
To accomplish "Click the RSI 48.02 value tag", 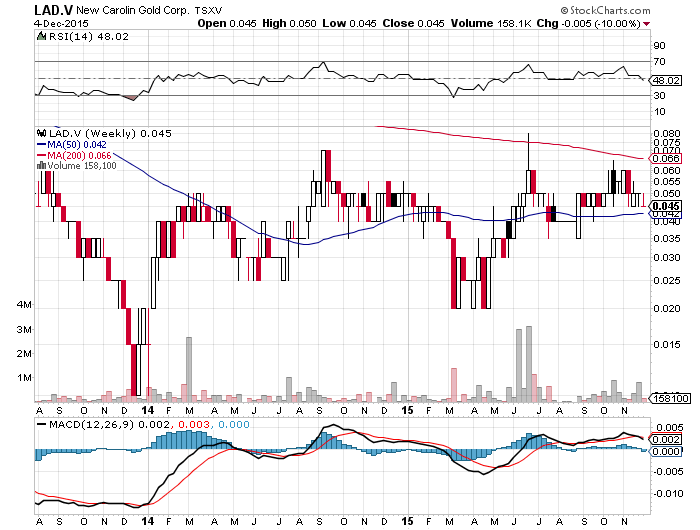I will pyautogui.click(x=664, y=79).
